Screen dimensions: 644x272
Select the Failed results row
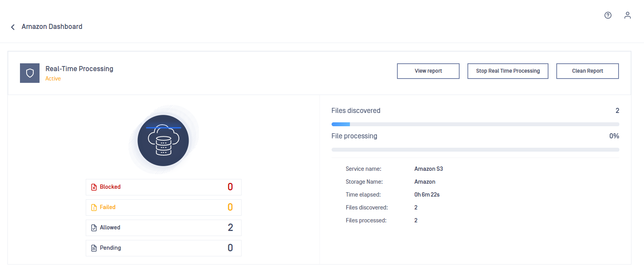(164, 208)
